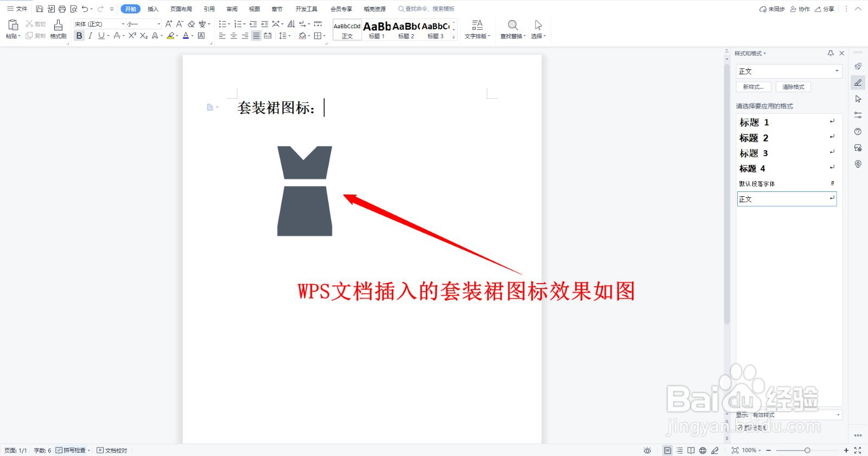This screenshot has width=868, height=456.
Task: Open the 文件 menu
Action: (x=17, y=9)
